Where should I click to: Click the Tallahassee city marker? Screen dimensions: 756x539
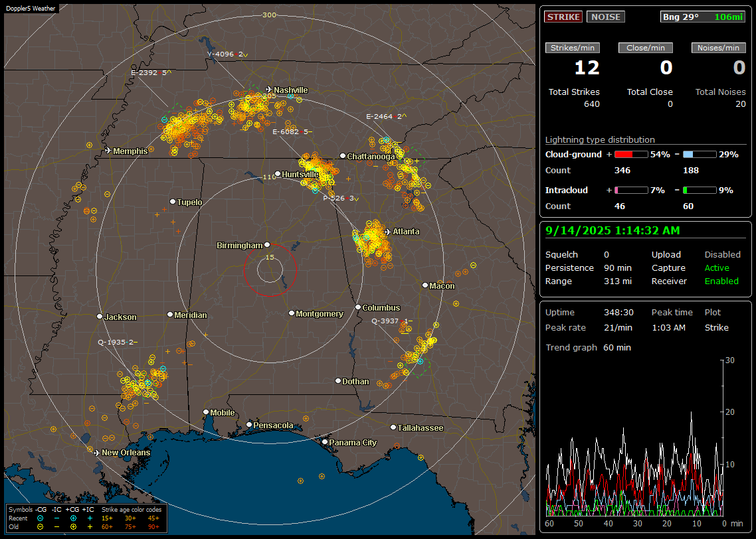point(393,427)
